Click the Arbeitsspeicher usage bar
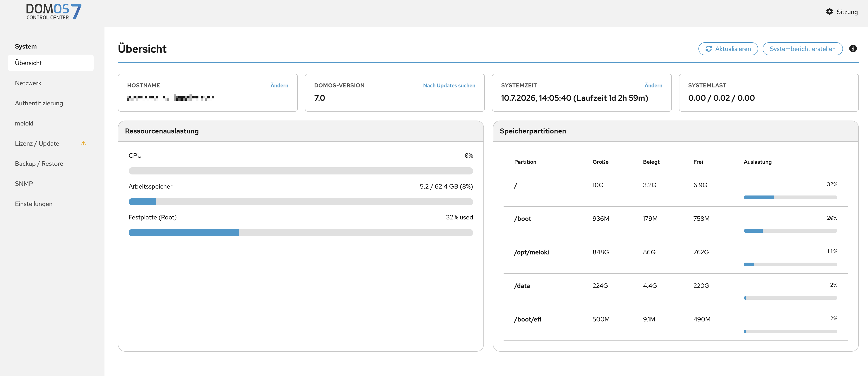 click(x=301, y=202)
